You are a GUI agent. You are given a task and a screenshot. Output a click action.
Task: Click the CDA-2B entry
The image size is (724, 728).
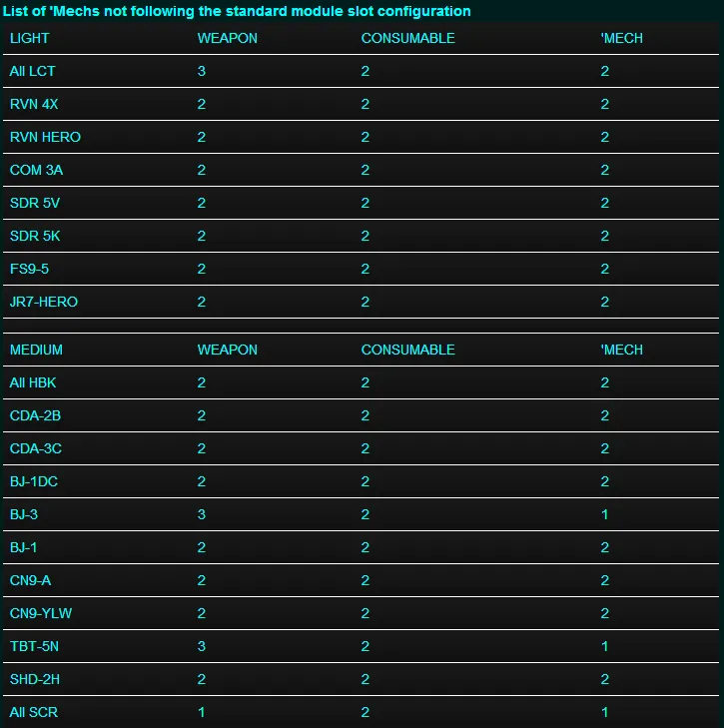[35, 415]
